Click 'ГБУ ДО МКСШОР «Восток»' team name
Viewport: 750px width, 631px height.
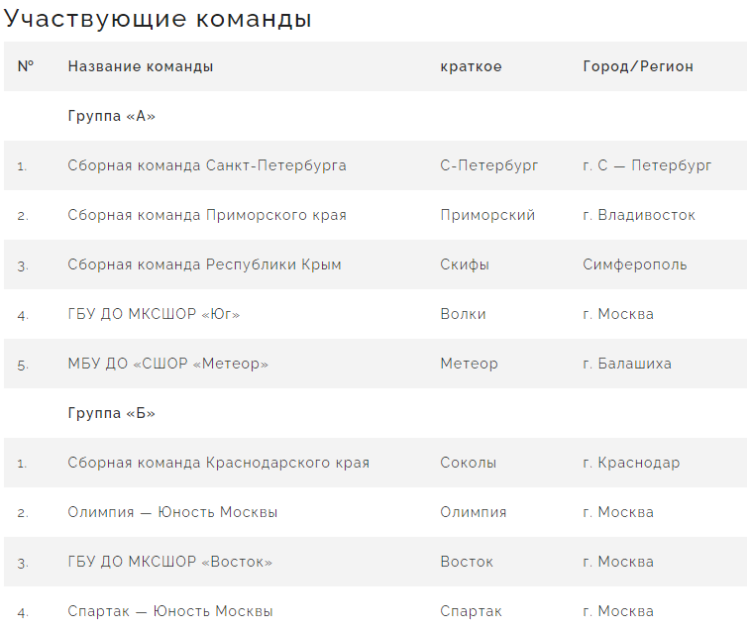[x=170, y=562]
